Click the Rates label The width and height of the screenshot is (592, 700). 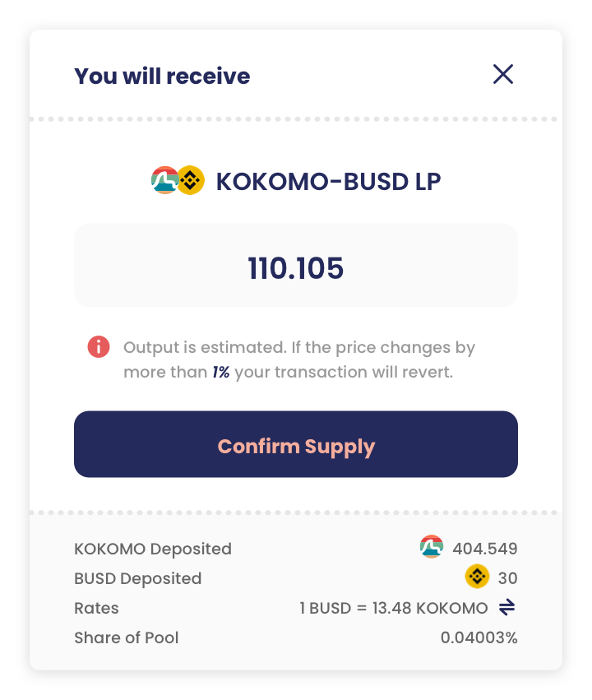click(96, 608)
